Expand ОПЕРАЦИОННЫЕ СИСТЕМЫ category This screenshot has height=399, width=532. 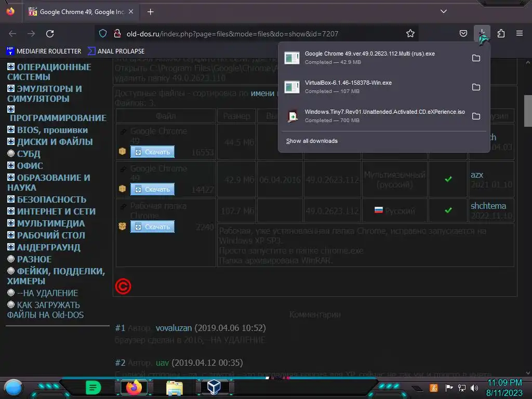point(11,66)
